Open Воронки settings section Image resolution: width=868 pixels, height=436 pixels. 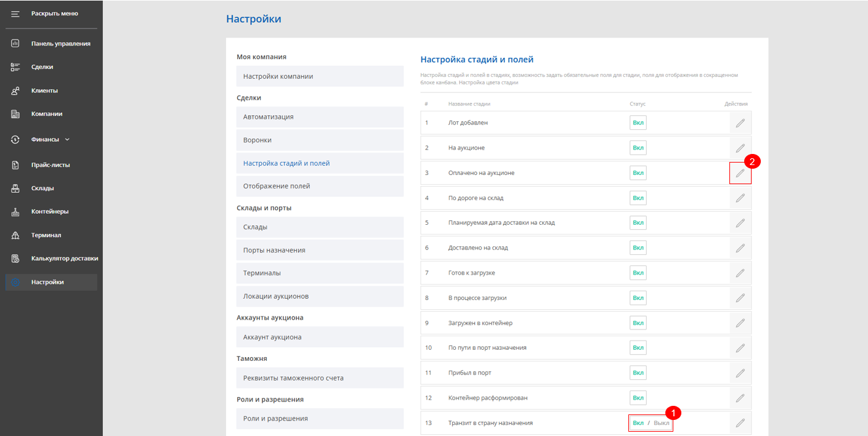pos(320,140)
